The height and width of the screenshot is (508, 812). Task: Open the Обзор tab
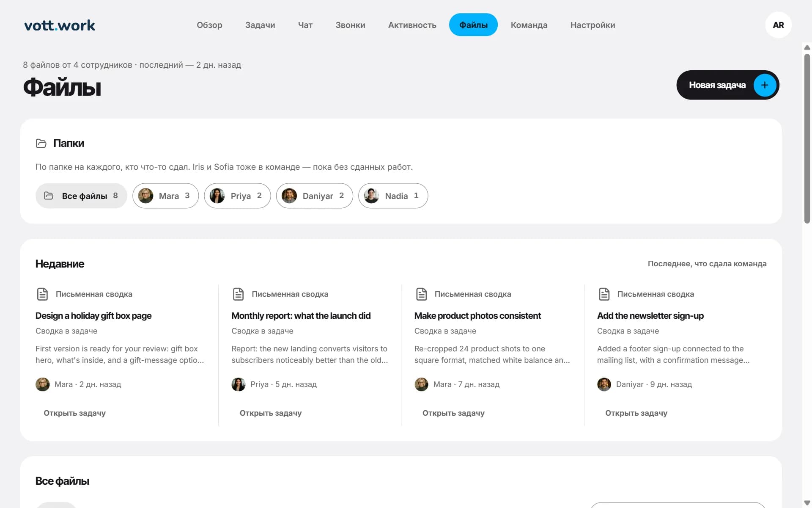(209, 25)
